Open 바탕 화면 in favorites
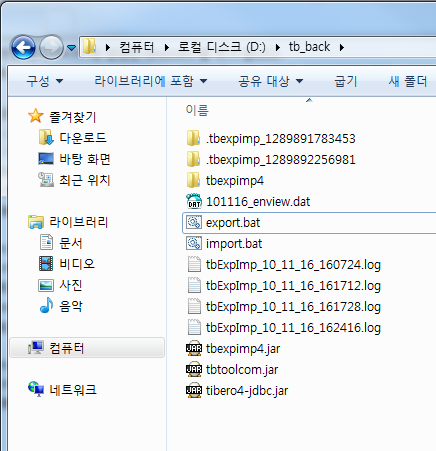The height and width of the screenshot is (451, 436). [x=85, y=159]
